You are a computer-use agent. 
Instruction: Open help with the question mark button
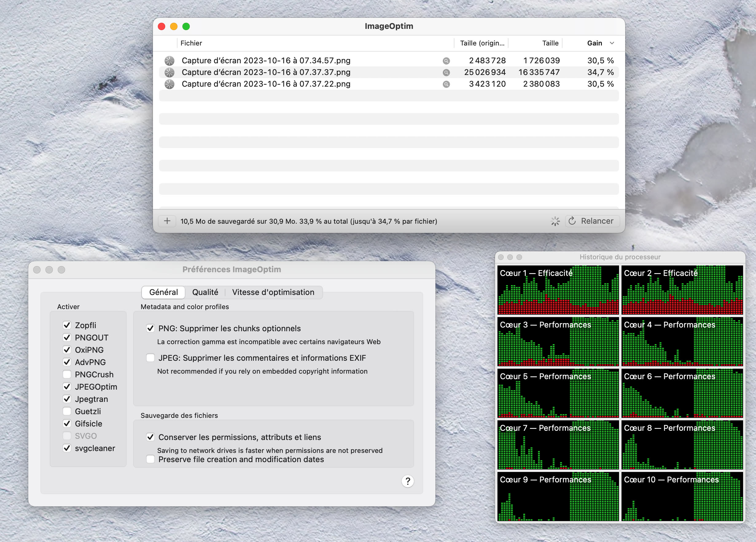pyautogui.click(x=407, y=481)
